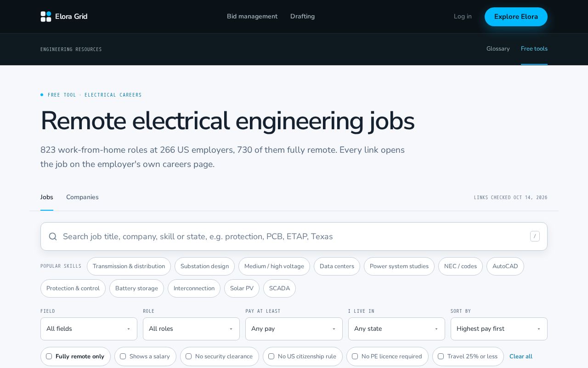This screenshot has height=368, width=588.
Task: Open the Pay at least dropdown
Action: 294,329
